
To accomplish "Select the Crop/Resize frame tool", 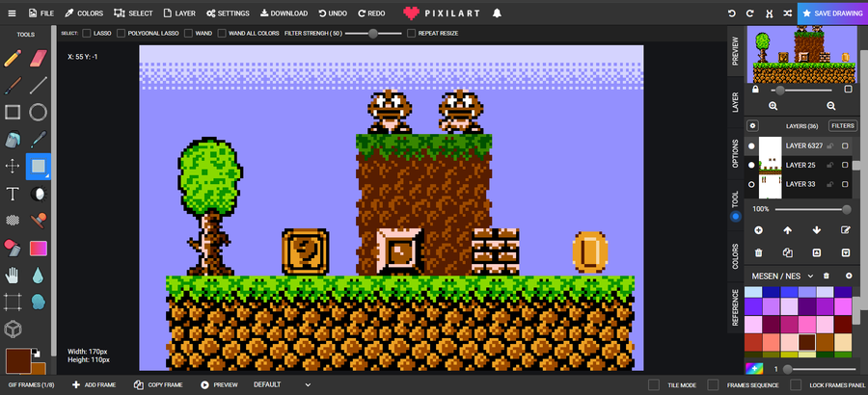I will point(13,303).
